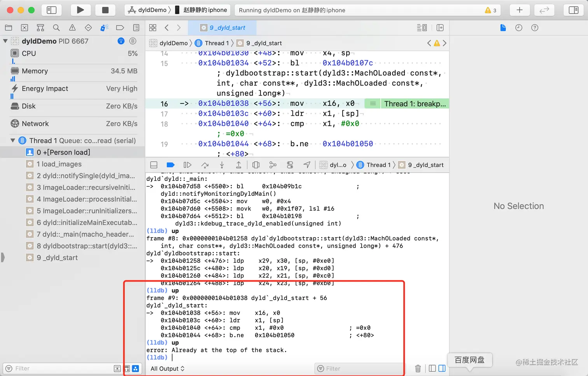Show the History inspector
Image resolution: width=588 pixels, height=376 pixels.
pos(519,28)
